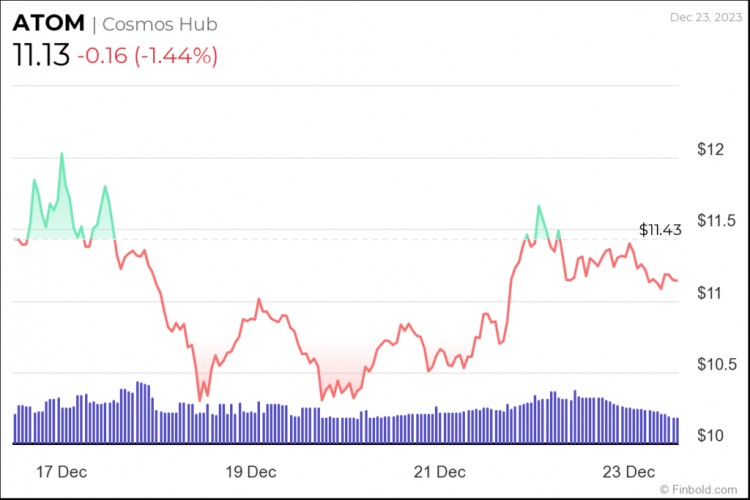Viewport: 750px width, 500px height.
Task: Click the $12 price axis label
Action: click(x=710, y=149)
